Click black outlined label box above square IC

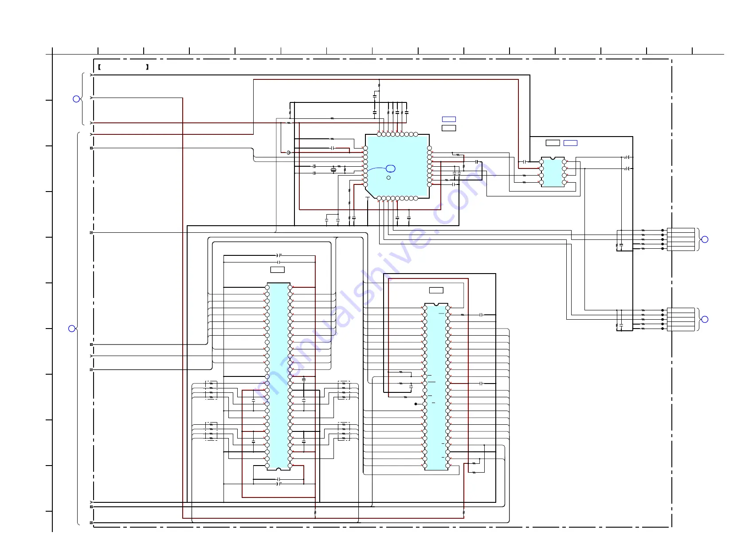click(449, 128)
